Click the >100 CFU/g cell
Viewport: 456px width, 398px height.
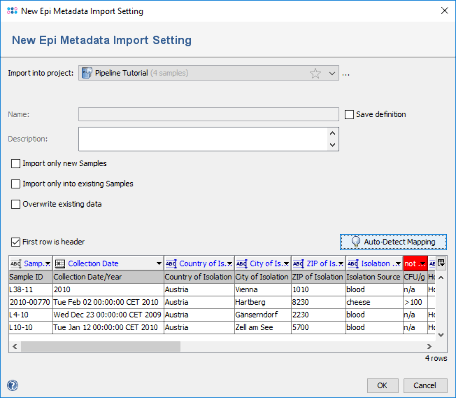415,302
